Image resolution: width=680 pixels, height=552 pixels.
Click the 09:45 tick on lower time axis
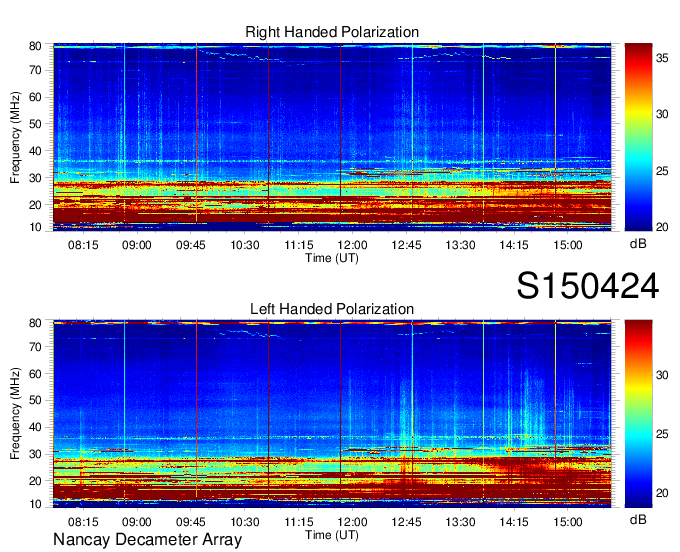(x=190, y=522)
